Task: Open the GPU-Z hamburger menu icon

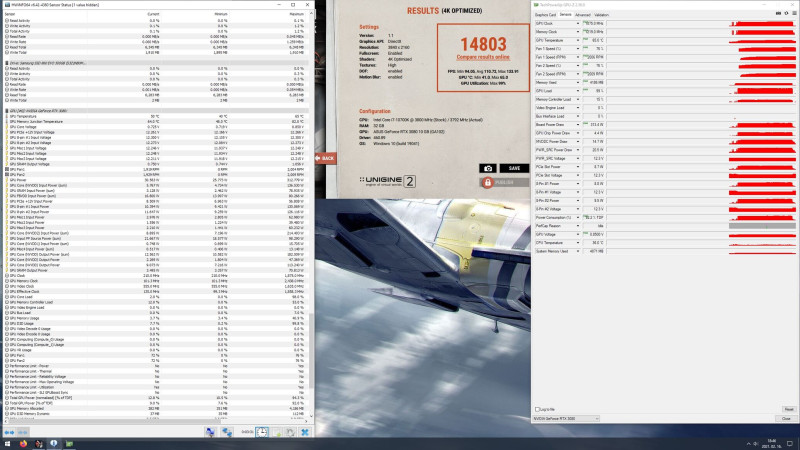Action: pos(794,14)
